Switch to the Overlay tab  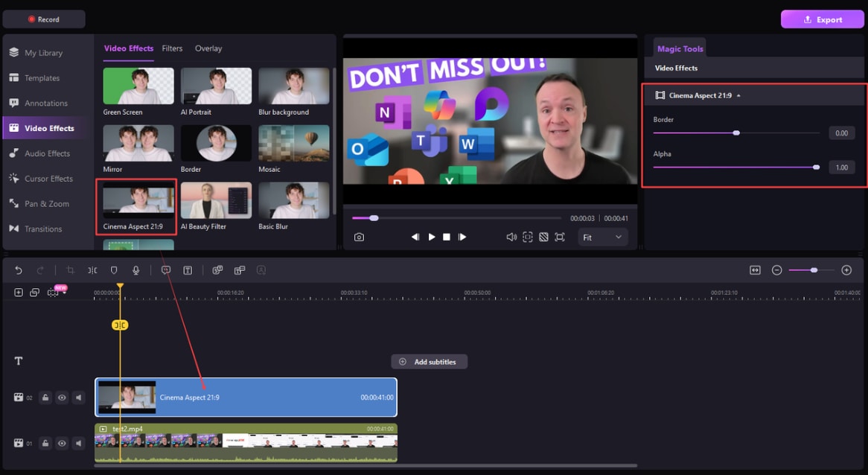pos(208,48)
